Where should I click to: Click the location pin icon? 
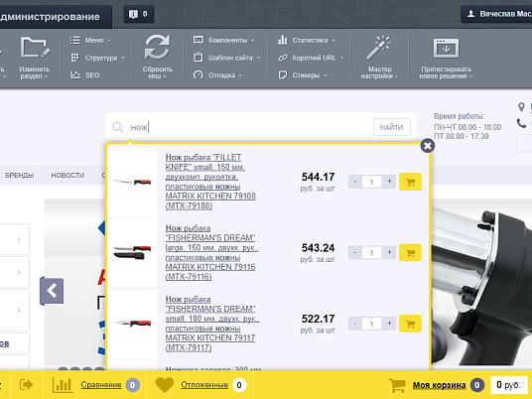[521, 107]
